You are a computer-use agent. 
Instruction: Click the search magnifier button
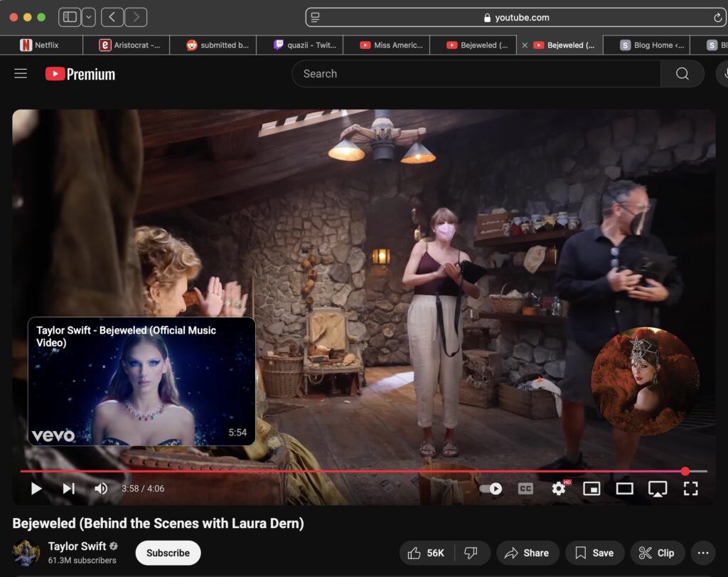tap(682, 73)
